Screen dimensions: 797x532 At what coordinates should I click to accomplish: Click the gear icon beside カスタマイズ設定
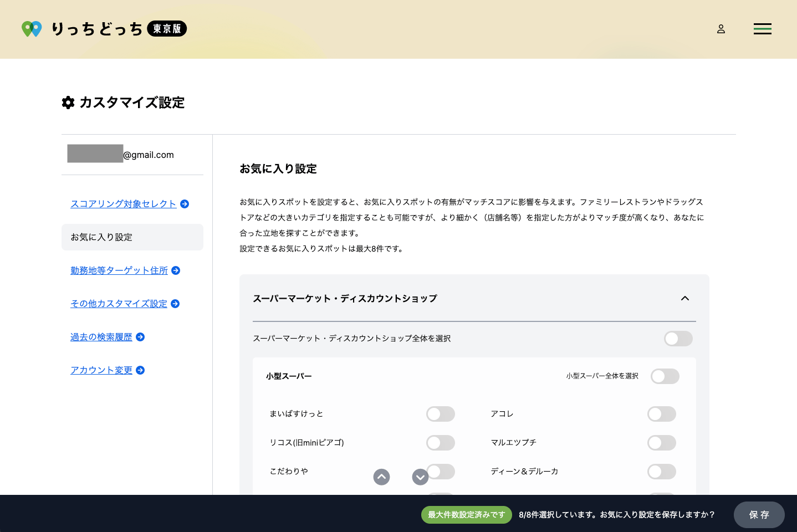point(68,103)
